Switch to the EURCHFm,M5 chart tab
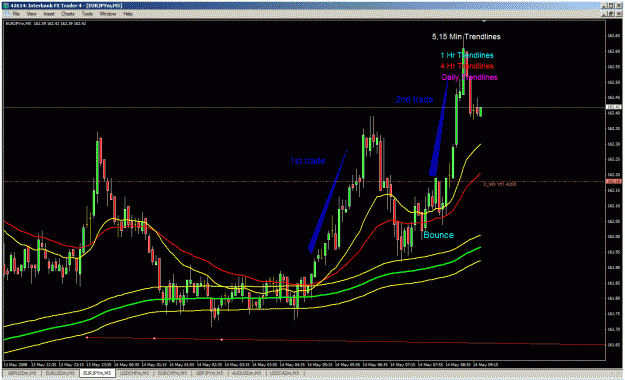 (172, 373)
